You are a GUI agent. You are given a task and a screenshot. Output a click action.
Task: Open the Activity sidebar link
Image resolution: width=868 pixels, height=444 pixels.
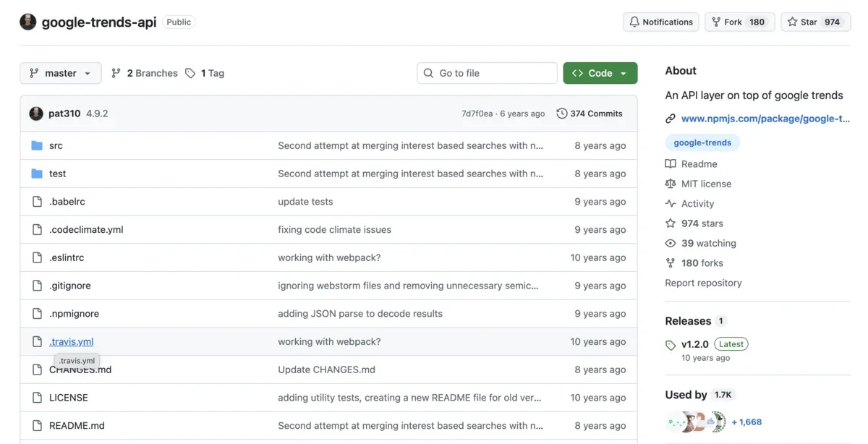[x=697, y=204]
